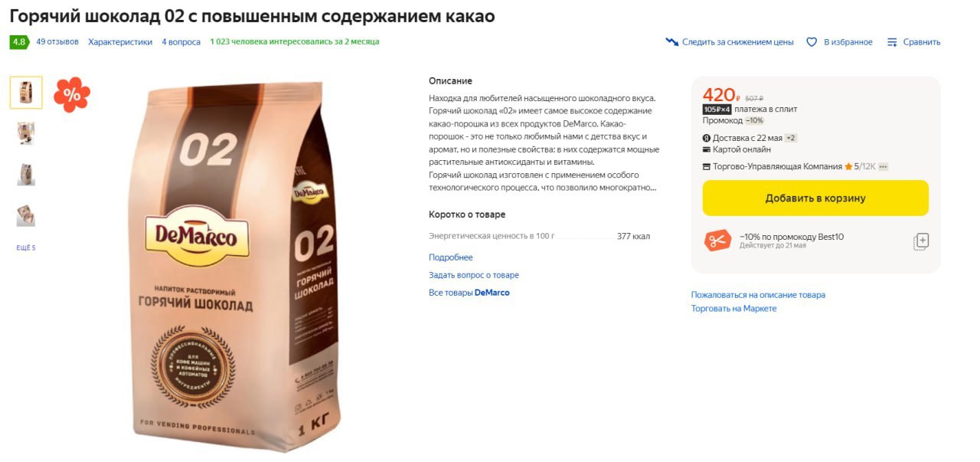Show ЕЩЁ 5 more product photos
This screenshot has height=462, width=980.
tap(26, 247)
